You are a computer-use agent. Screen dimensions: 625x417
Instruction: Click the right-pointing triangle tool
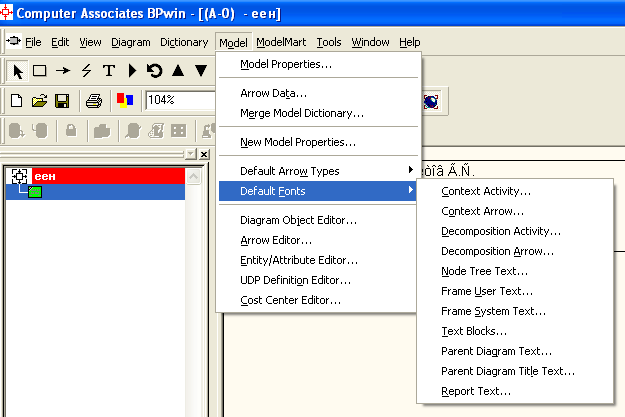click(132, 71)
